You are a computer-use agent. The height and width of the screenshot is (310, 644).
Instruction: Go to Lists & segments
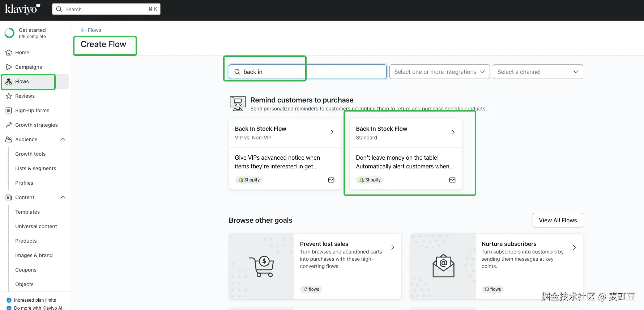35,169
